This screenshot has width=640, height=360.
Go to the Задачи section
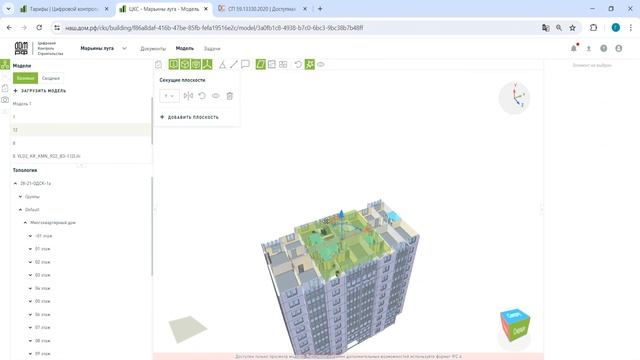pos(212,49)
